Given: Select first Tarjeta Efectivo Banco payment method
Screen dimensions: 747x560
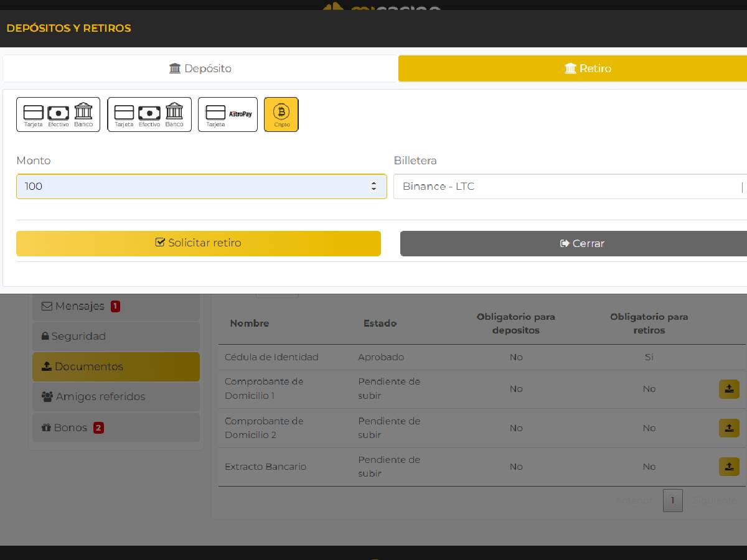Looking at the screenshot, I should pyautogui.click(x=58, y=114).
